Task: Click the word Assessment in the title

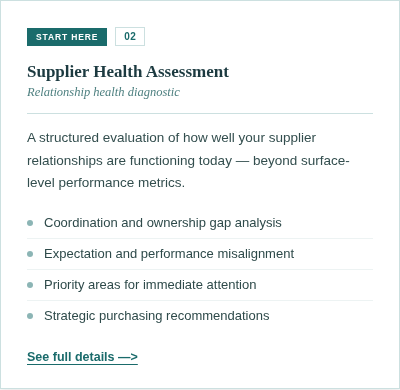Action: 188,72
